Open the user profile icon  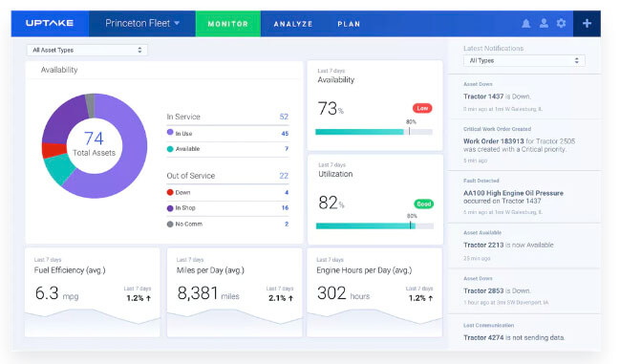pyautogui.click(x=544, y=23)
